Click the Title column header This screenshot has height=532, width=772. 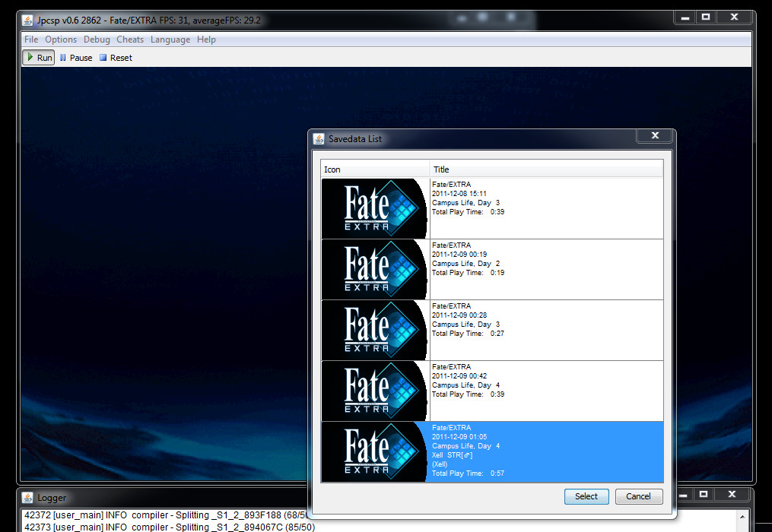point(547,169)
